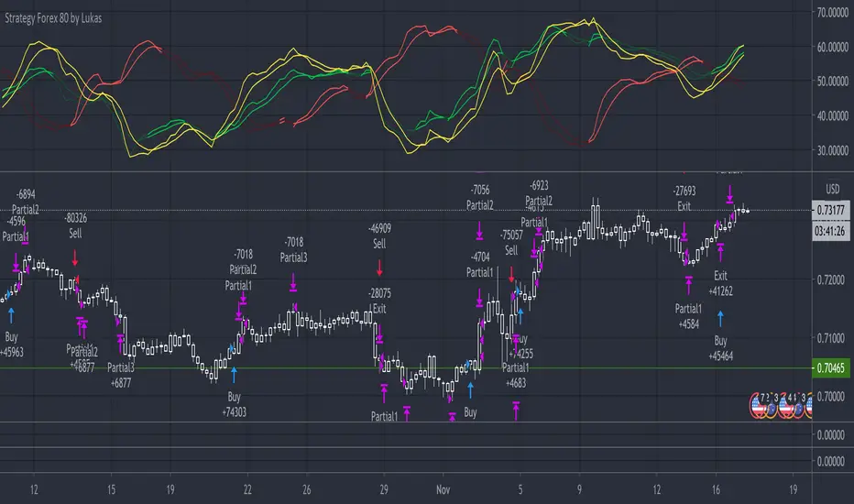854x504 pixels.
Task: Click the green 0.70465 price level label
Action: (x=830, y=367)
